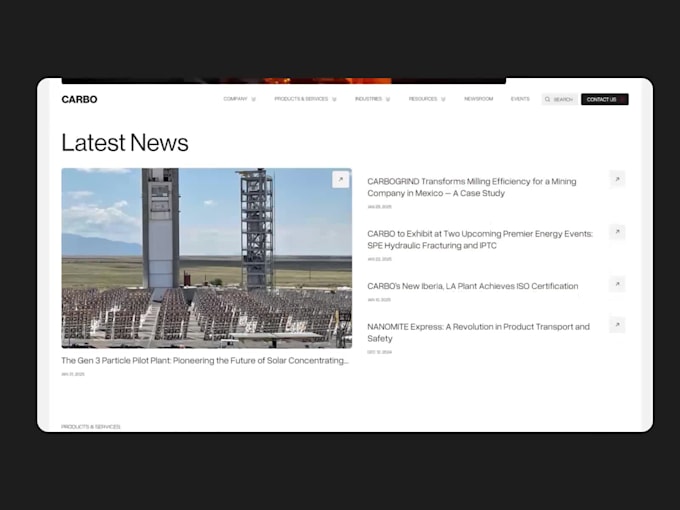Focus the Search input field
680x510 pixels.
[x=559, y=99]
